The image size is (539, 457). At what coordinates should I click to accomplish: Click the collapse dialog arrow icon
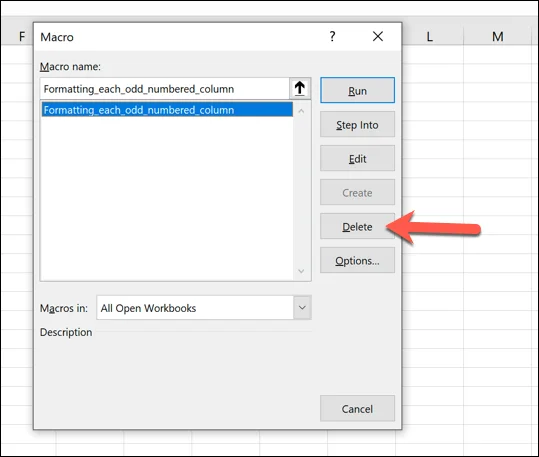coord(300,88)
